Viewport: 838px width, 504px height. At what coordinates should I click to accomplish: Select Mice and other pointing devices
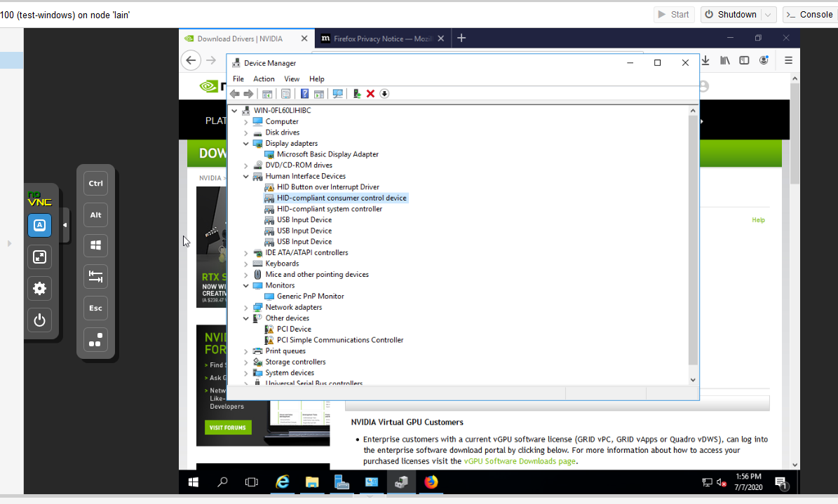click(317, 275)
